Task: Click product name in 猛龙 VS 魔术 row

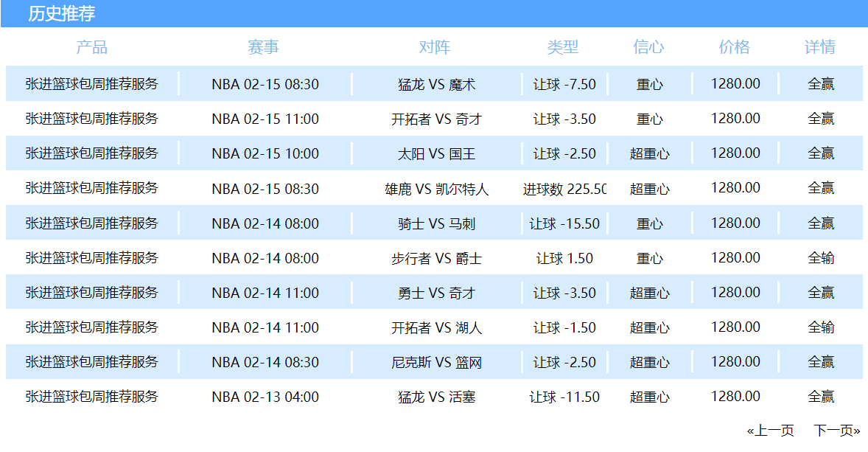Action: tap(92, 83)
